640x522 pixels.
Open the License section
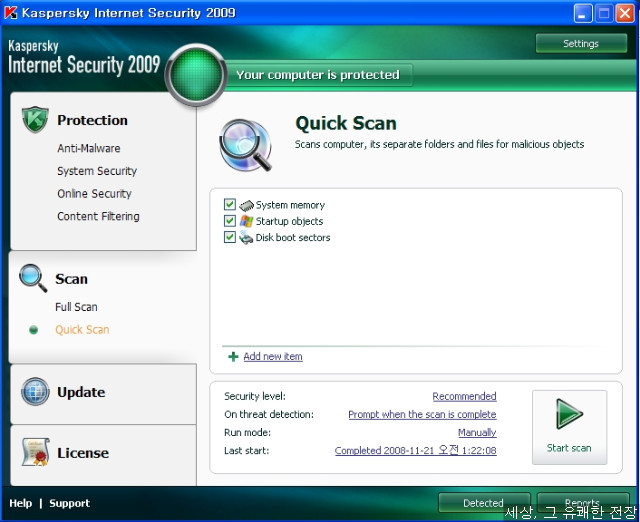tap(83, 453)
